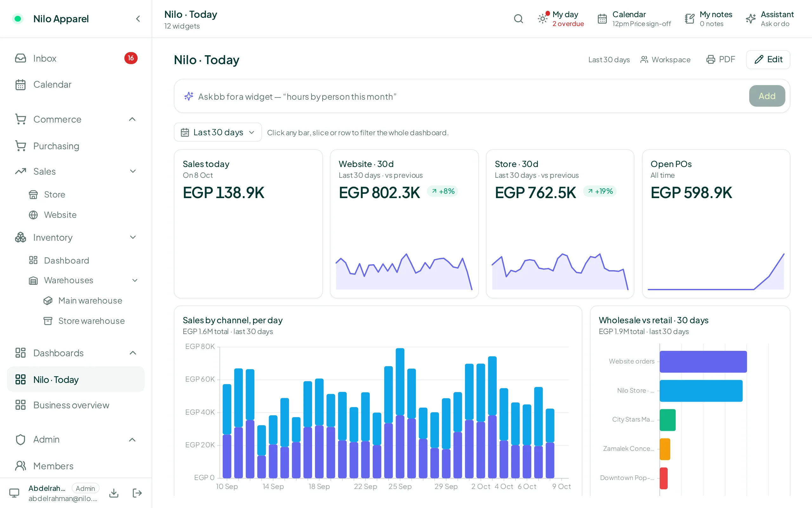
Task: Click the Admin role badge beside Abdelrahman
Action: coord(86,488)
